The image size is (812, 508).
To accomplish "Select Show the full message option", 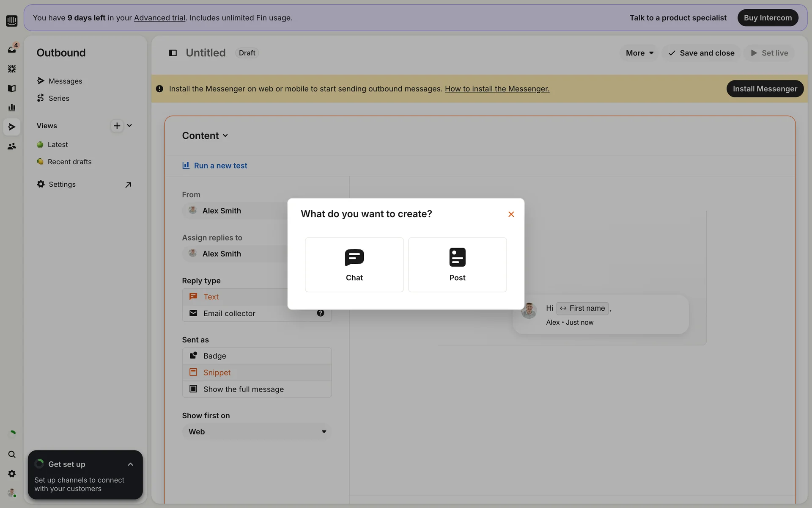I will tap(244, 389).
